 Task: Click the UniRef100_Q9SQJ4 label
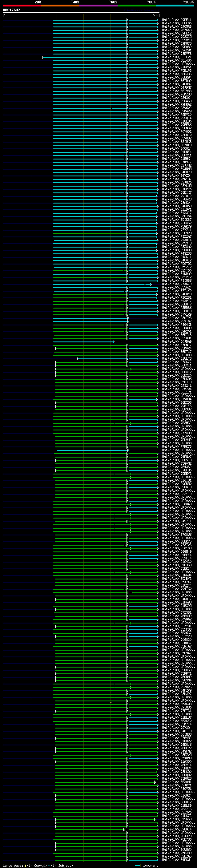point(176,118)
